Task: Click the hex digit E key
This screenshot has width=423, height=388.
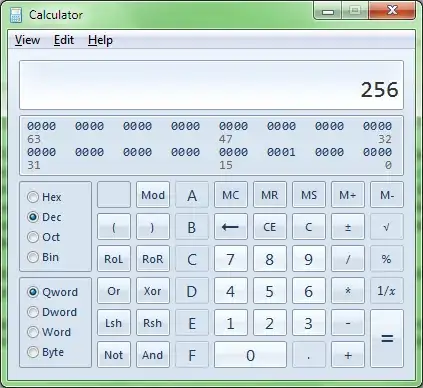Action: (x=192, y=323)
